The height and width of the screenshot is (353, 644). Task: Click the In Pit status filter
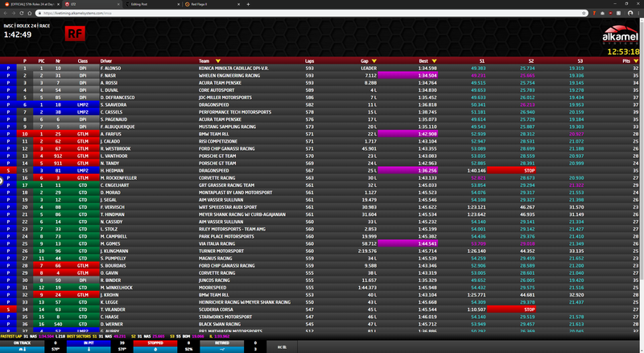click(89, 343)
